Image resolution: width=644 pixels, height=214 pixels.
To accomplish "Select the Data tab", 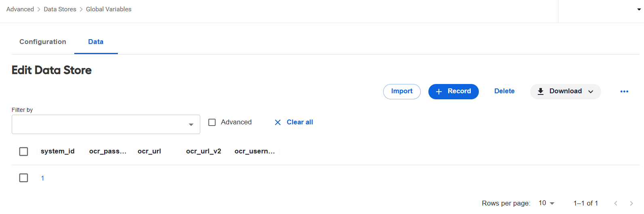I will pos(96,42).
